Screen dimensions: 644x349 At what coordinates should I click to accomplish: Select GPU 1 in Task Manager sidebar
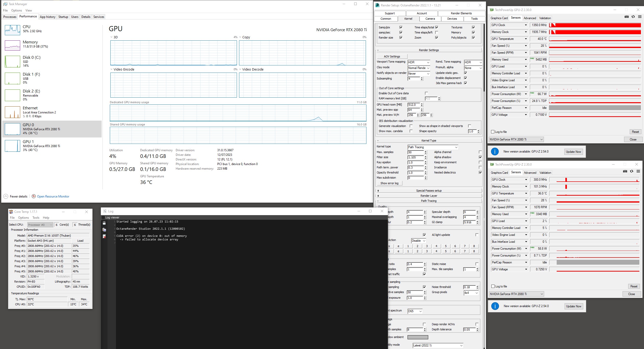[x=41, y=146]
